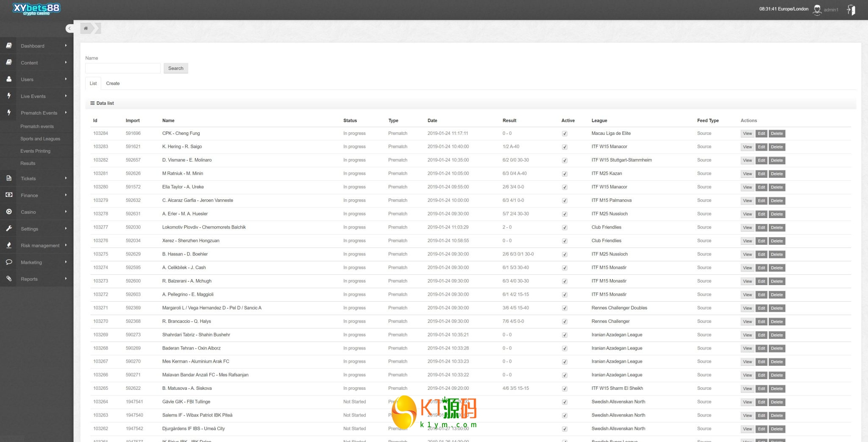Click the Live Events lightning icon
Viewport: 868px width, 442px height.
(9, 96)
